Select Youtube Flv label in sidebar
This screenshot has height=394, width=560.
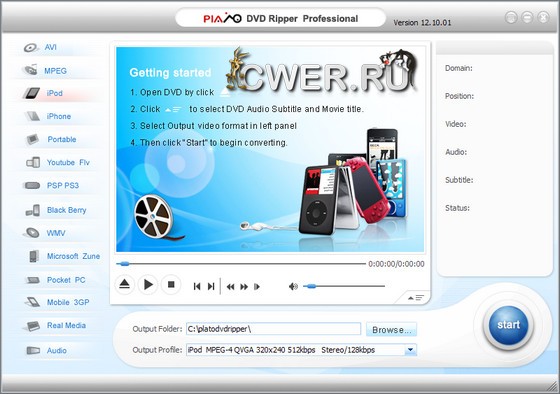pos(68,163)
